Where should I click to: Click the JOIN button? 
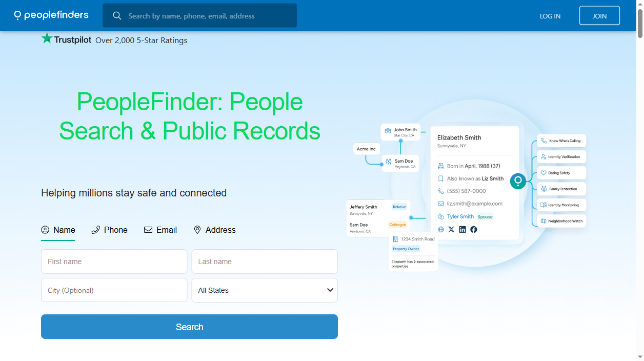(599, 16)
